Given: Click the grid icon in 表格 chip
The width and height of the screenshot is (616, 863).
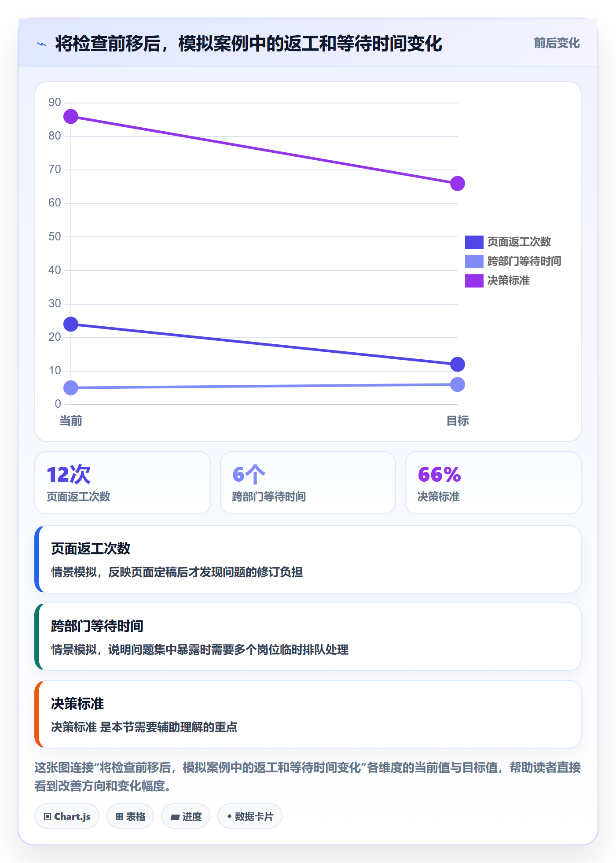Looking at the screenshot, I should point(119,817).
